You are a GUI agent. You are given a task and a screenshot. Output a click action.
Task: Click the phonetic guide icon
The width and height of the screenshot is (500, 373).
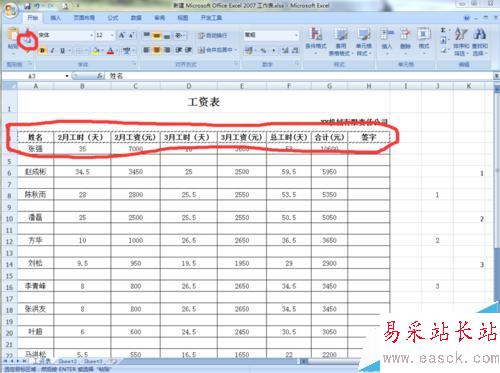(127, 51)
